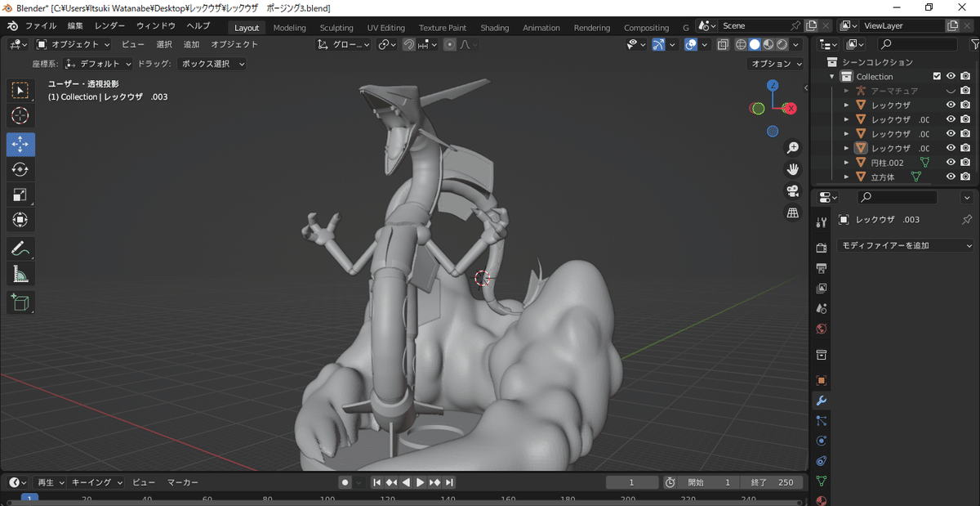
Task: Toggle snapping magnet in the header
Action: pos(409,44)
